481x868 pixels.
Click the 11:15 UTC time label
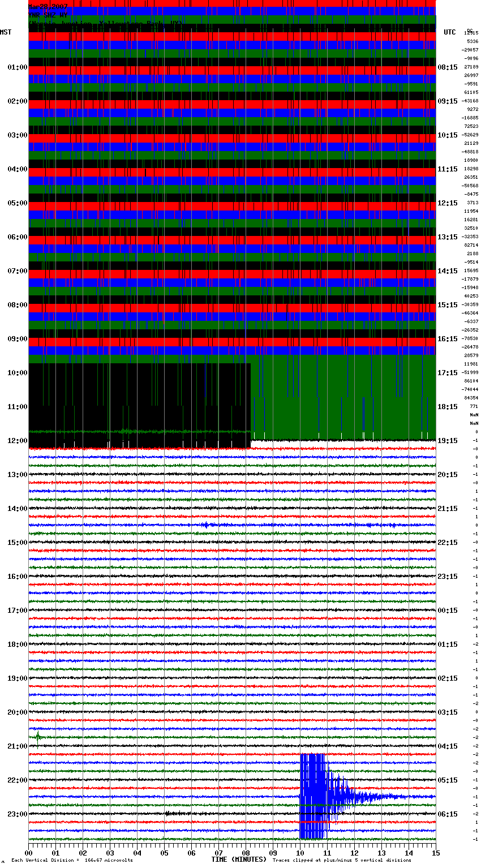coord(448,169)
